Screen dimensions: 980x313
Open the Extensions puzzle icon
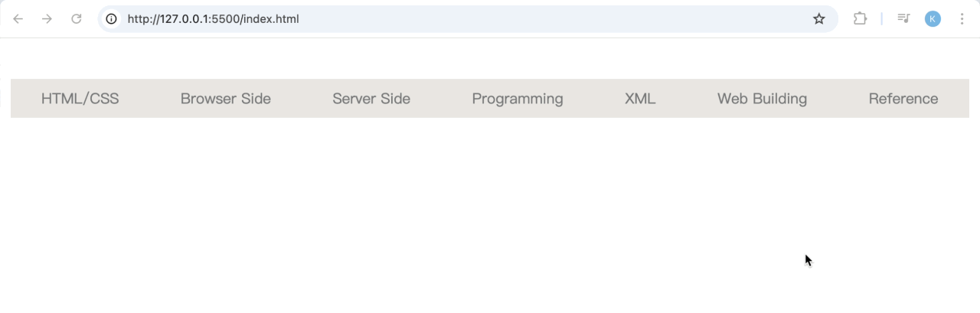click(x=860, y=19)
